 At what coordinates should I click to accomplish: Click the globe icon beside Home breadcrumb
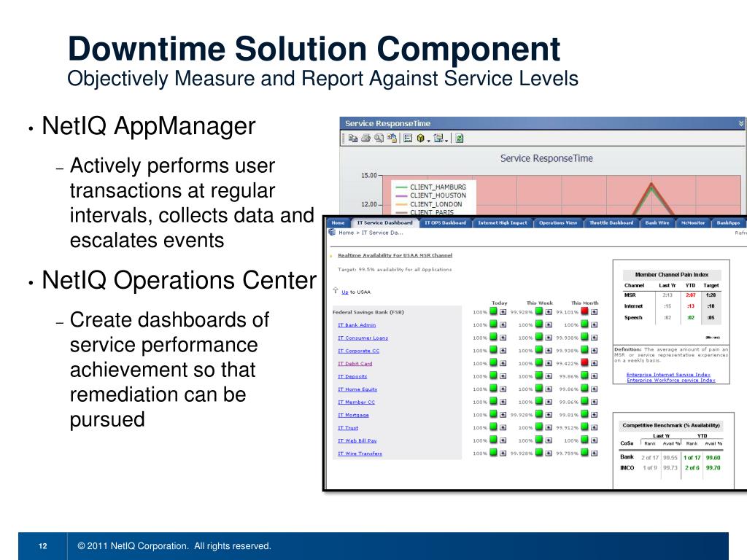click(332, 233)
